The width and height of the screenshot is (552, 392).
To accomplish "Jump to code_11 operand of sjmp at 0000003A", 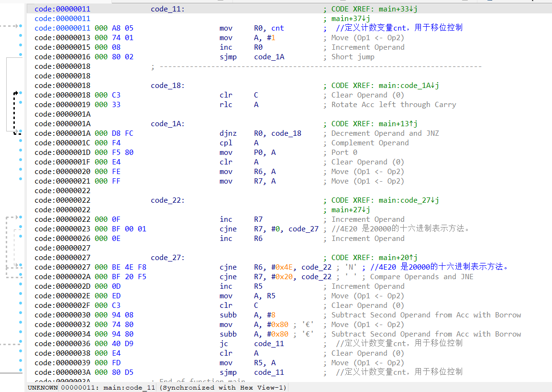I will [269, 372].
